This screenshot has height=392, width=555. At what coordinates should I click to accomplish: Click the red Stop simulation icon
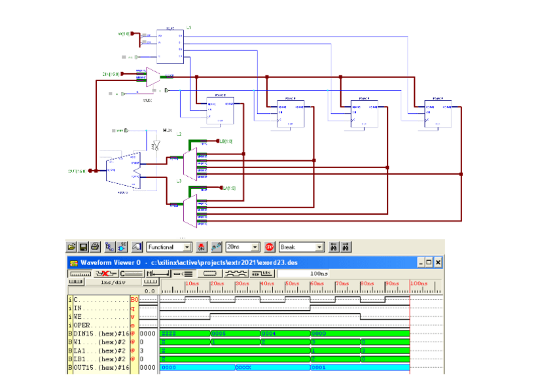tap(269, 247)
